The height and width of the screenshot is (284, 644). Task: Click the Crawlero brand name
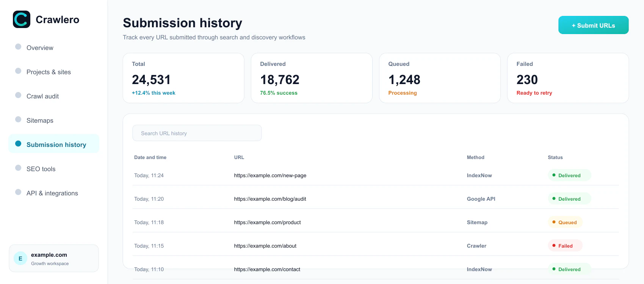point(57,20)
